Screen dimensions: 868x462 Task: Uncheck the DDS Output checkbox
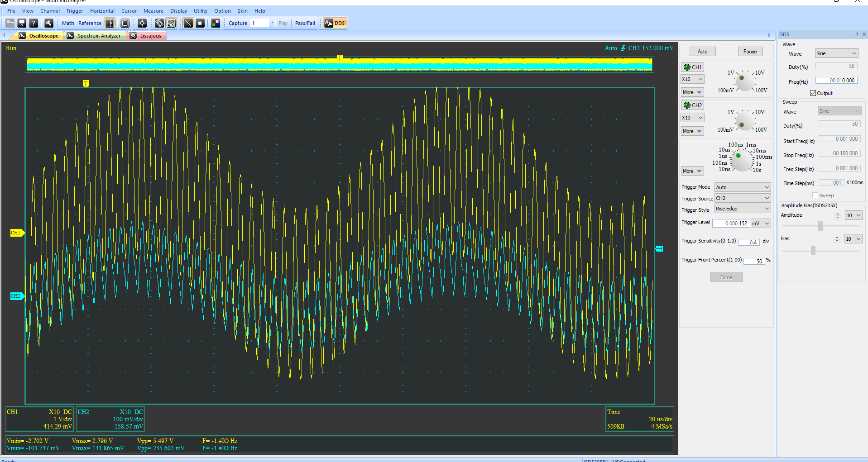813,93
